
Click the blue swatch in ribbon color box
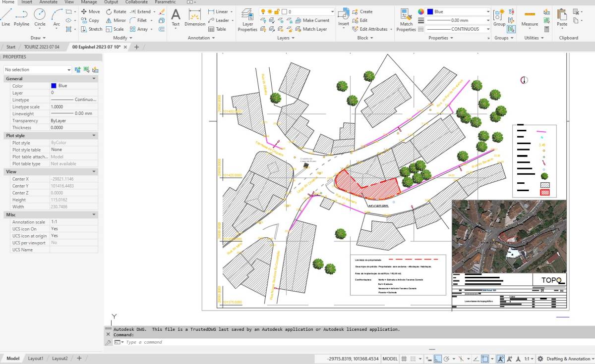(430, 11)
